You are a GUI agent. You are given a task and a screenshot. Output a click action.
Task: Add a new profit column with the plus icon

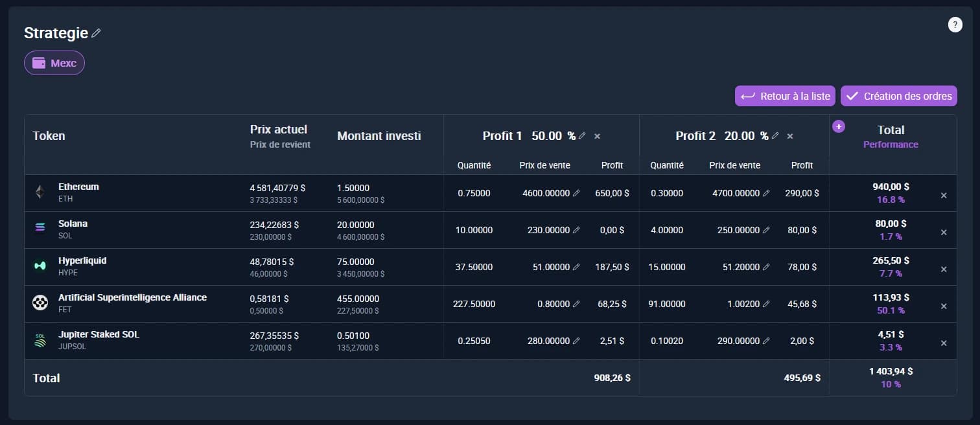839,126
